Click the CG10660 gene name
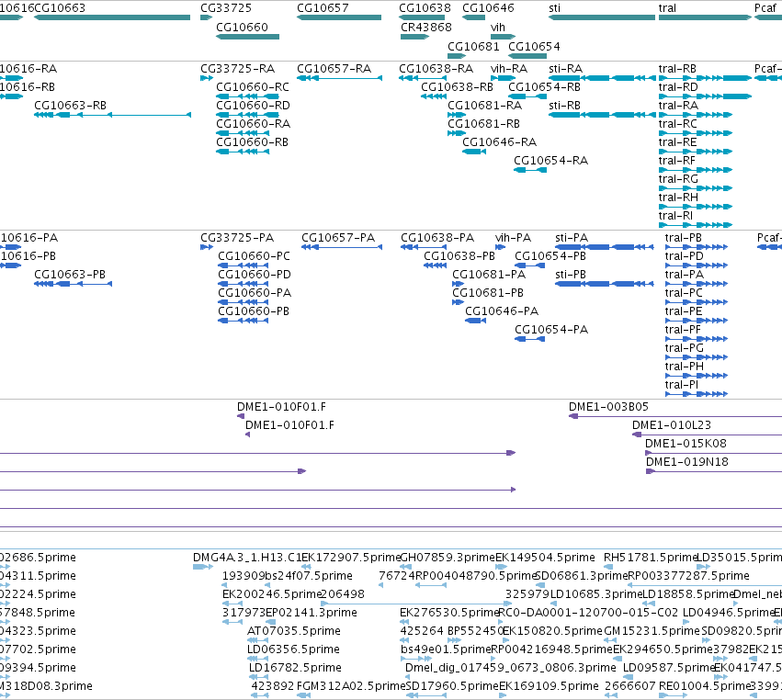Viewport: 782px width, 700px height. click(242, 28)
